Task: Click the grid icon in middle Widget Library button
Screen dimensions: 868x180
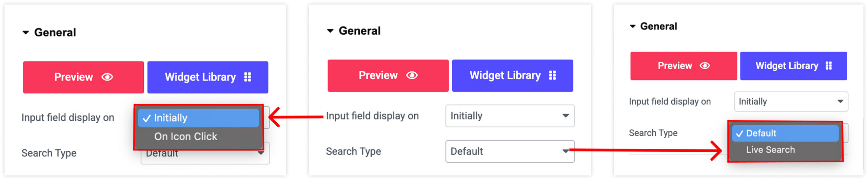Action: click(552, 75)
